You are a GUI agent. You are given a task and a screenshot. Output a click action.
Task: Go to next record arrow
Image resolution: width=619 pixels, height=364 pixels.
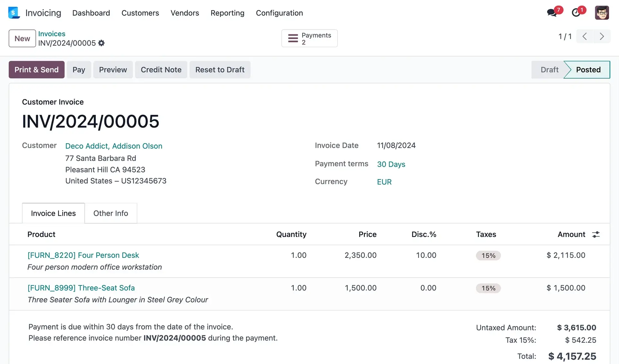(602, 36)
